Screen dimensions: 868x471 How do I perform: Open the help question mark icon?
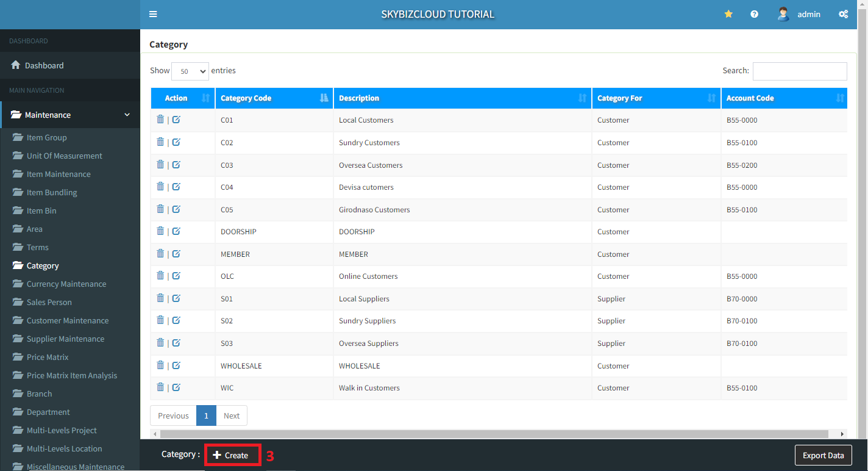tap(754, 14)
